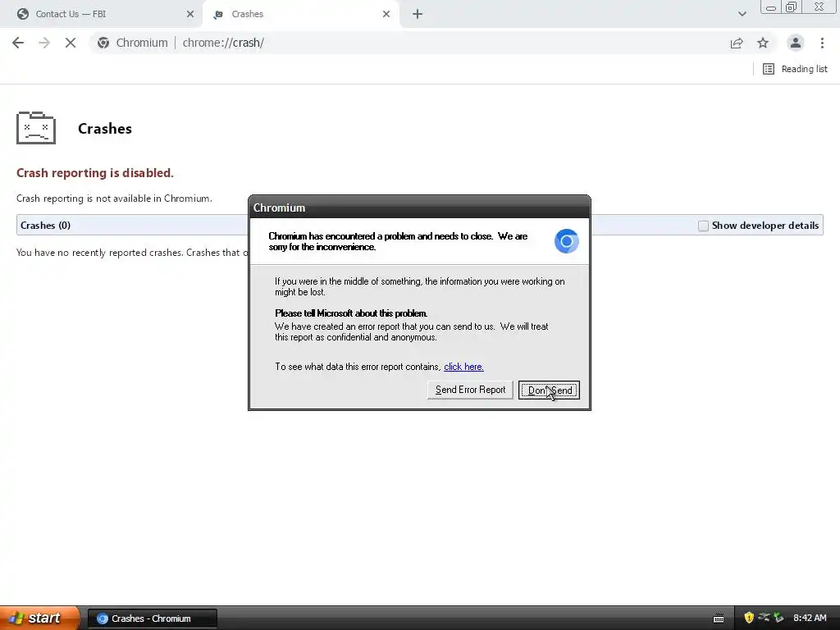
Task: Add a new tab with plus button
Action: click(418, 14)
